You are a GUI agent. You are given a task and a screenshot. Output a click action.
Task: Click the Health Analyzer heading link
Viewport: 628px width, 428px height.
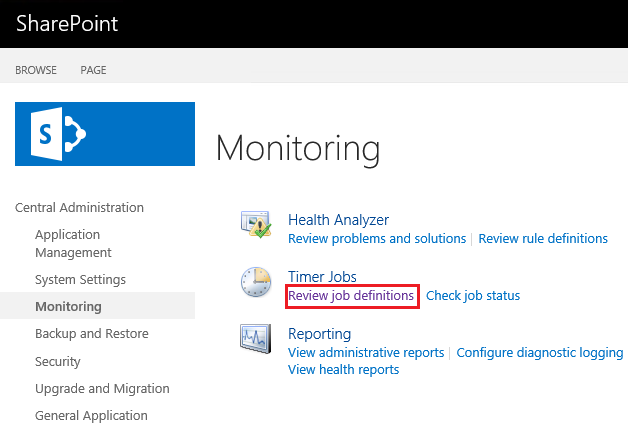338,220
